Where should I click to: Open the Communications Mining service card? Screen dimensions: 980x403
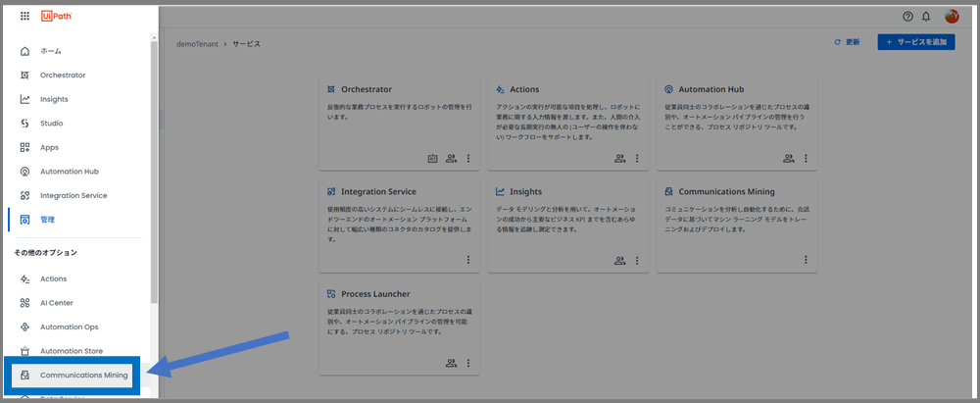tap(737, 226)
